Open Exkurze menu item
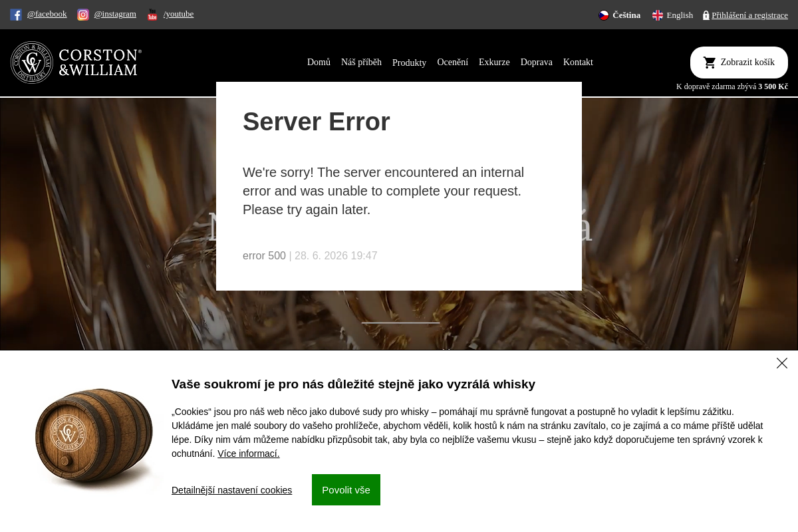 [494, 63]
